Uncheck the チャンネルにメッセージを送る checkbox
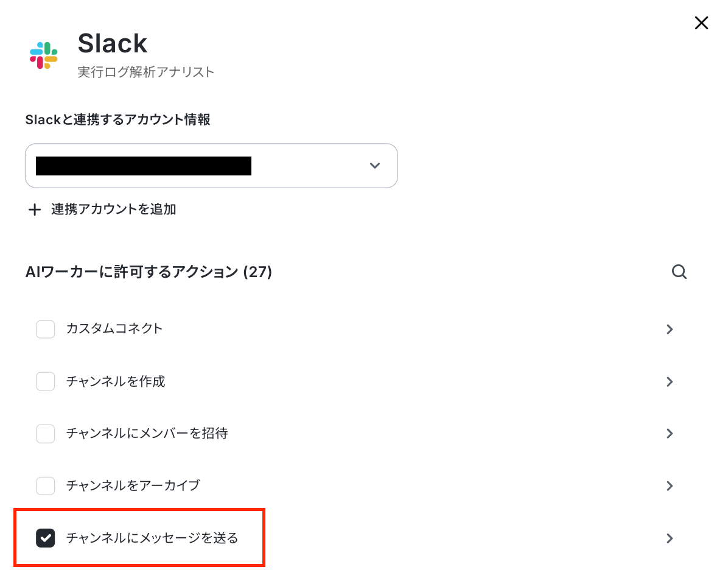This screenshot has height=575, width=728. pos(46,538)
